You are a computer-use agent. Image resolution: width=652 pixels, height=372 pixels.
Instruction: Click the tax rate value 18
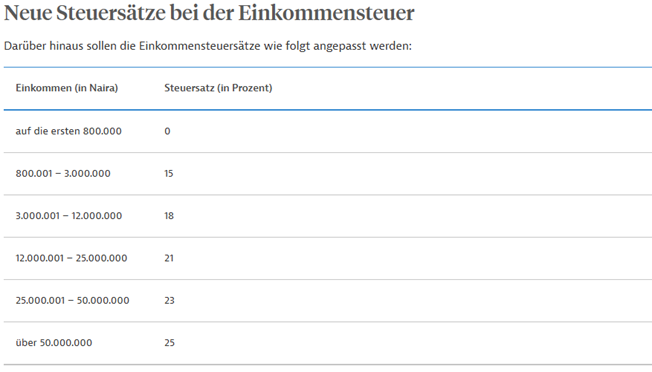tap(169, 216)
